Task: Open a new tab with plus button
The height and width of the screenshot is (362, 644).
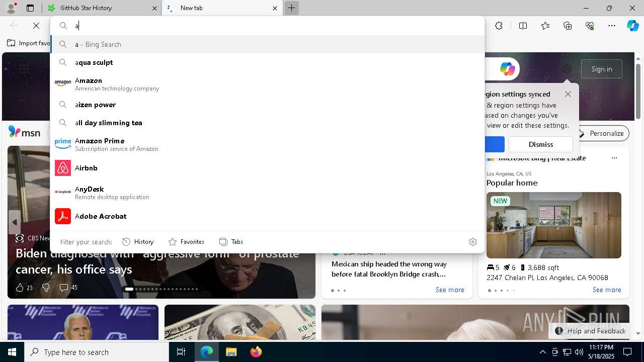Action: click(x=291, y=8)
